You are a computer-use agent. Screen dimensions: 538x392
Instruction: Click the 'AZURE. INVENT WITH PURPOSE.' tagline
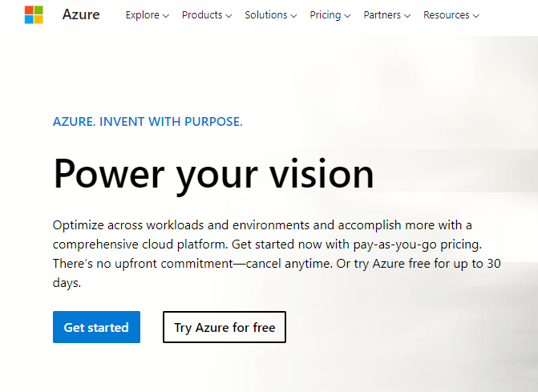148,122
